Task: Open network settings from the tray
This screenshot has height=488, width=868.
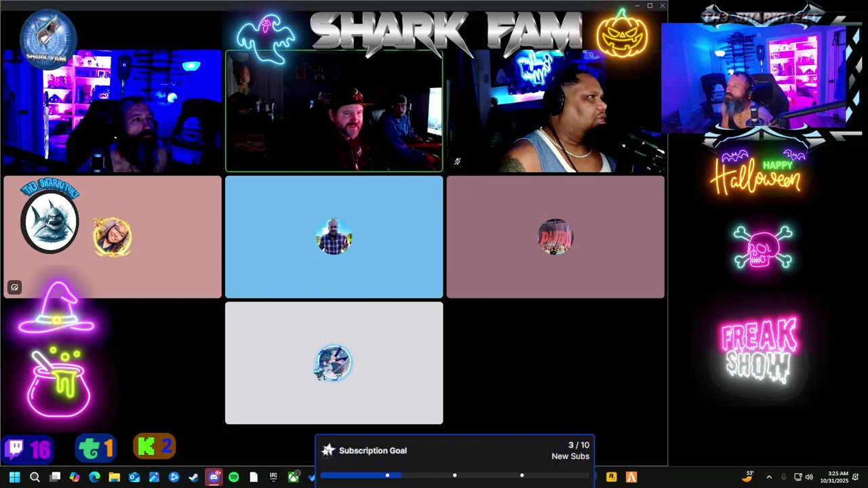Action: [797, 477]
